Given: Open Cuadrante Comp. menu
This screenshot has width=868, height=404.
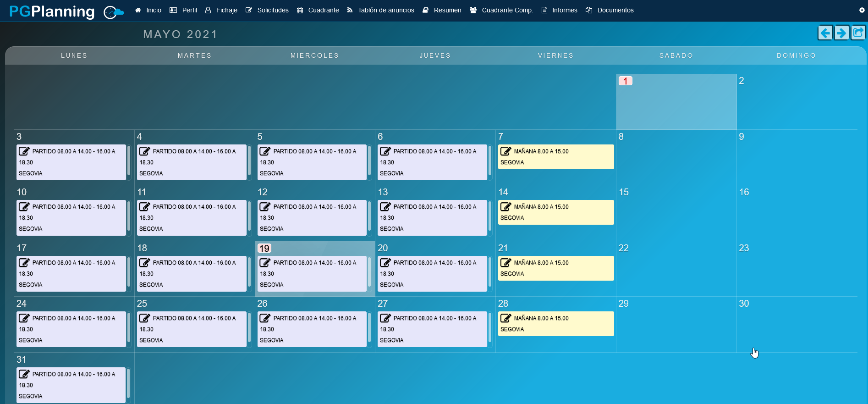Looking at the screenshot, I should (501, 10).
